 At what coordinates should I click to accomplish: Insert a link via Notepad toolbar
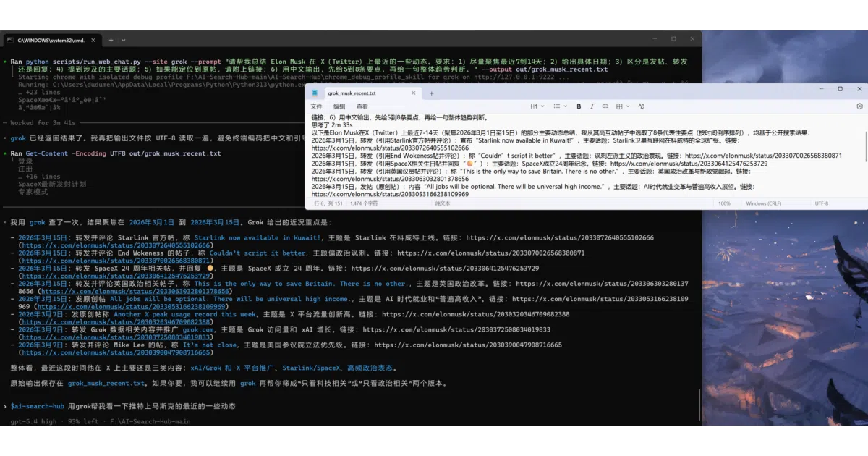pos(605,106)
